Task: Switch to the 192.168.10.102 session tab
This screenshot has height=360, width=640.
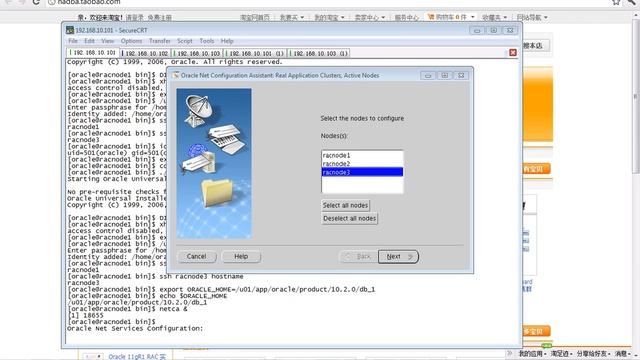Action: (x=145, y=53)
